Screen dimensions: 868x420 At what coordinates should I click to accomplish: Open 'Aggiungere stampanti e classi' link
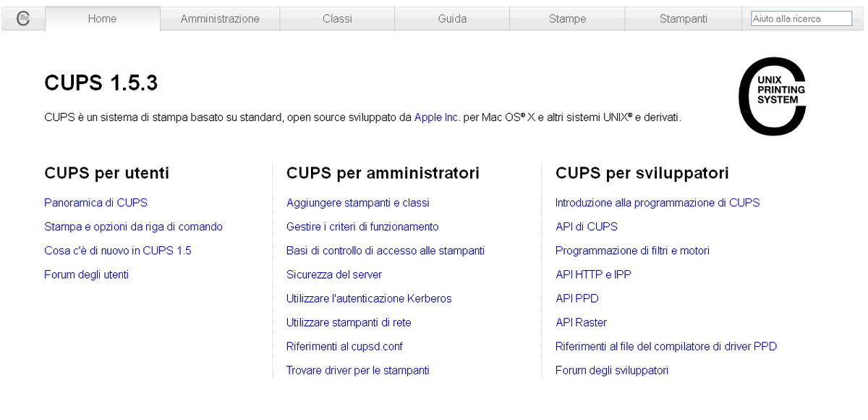[x=357, y=203]
